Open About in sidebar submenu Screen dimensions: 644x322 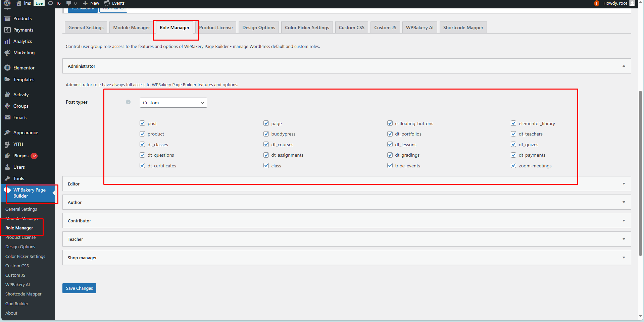(11, 313)
